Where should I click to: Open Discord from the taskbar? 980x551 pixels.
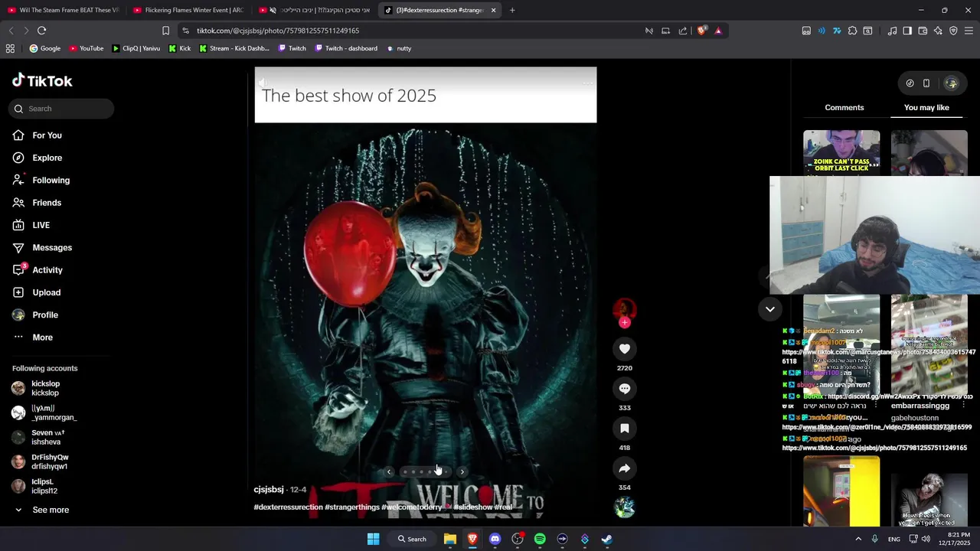[x=495, y=539]
